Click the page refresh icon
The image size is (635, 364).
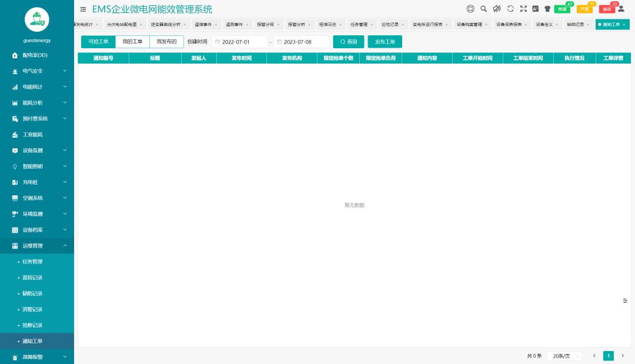click(x=510, y=9)
